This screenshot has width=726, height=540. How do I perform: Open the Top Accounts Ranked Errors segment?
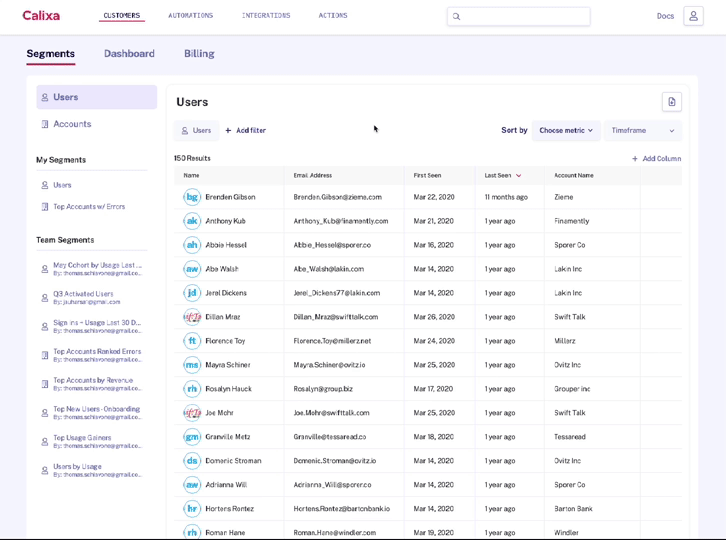(97, 355)
